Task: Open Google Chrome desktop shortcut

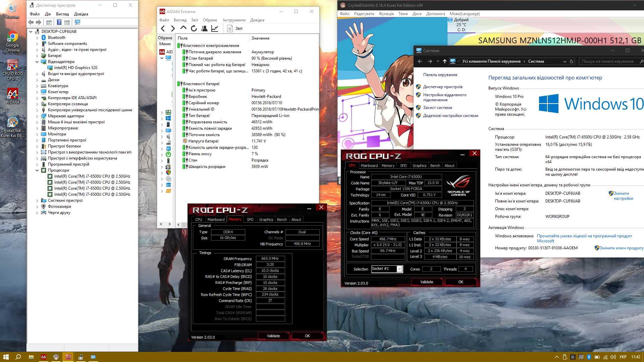Action: click(x=12, y=42)
